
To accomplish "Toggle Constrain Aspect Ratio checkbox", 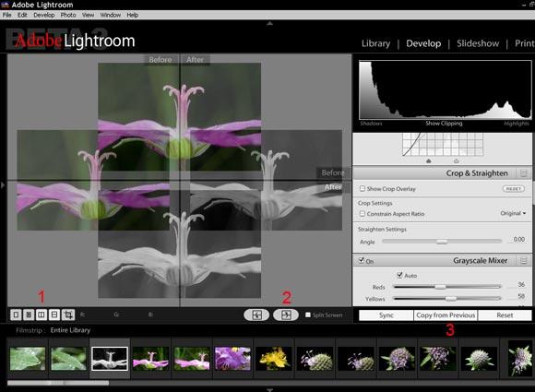I will pyautogui.click(x=363, y=214).
